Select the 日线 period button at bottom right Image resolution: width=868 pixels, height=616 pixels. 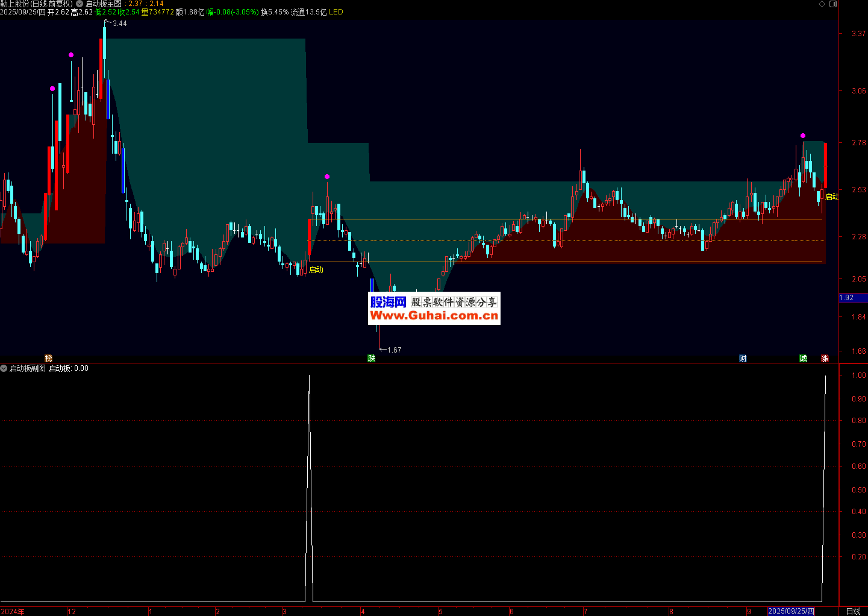(853, 611)
